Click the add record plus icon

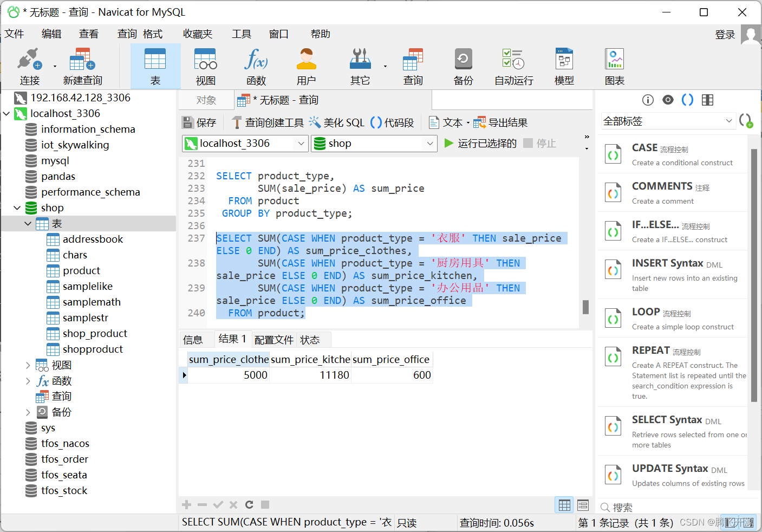point(187,505)
